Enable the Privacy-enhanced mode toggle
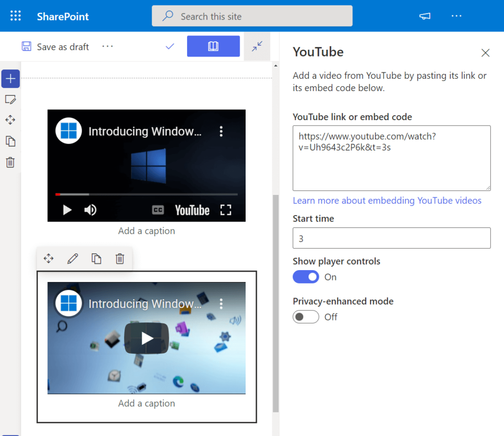Image resolution: width=504 pixels, height=436 pixels. tap(306, 317)
